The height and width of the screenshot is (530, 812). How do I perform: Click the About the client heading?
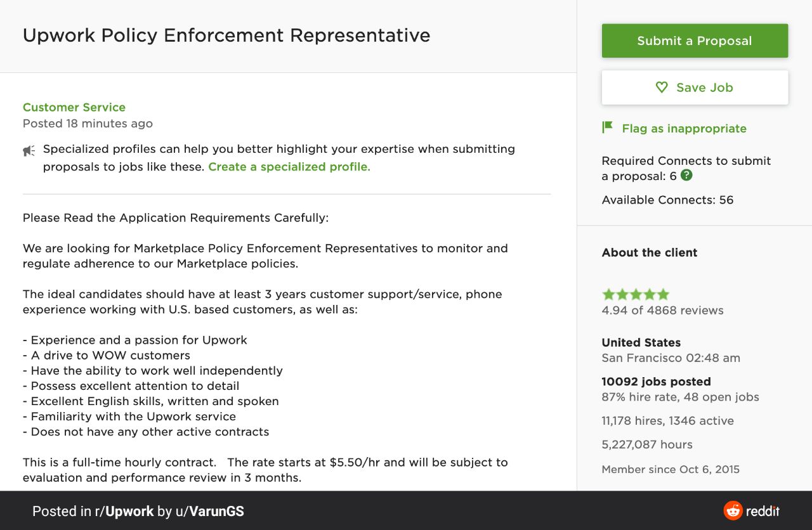point(650,252)
